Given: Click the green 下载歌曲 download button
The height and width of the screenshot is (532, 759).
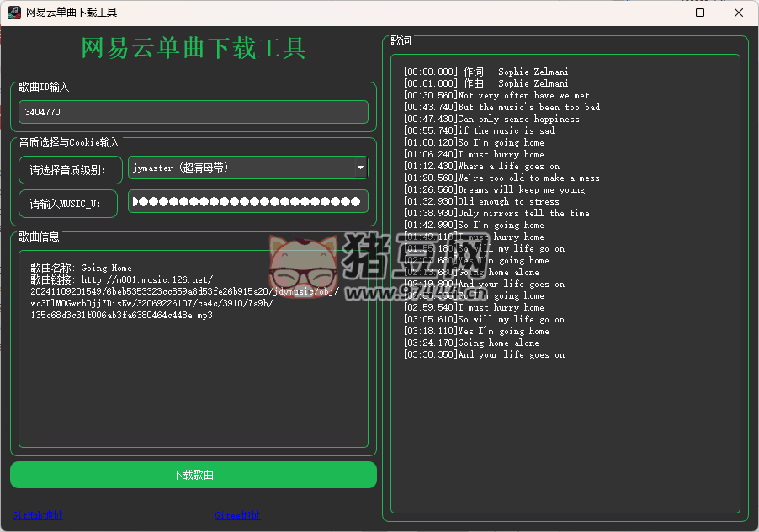Looking at the screenshot, I should (194, 475).
